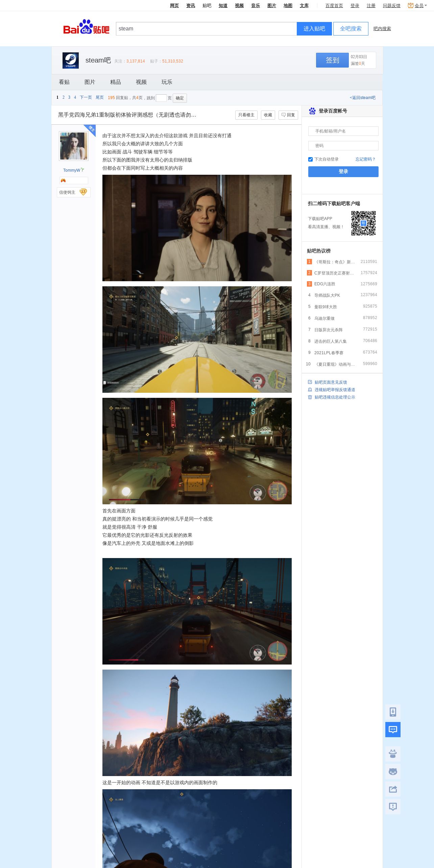Focus the page-number jump input box
Image resolution: width=434 pixels, height=868 pixels.
tap(161, 98)
